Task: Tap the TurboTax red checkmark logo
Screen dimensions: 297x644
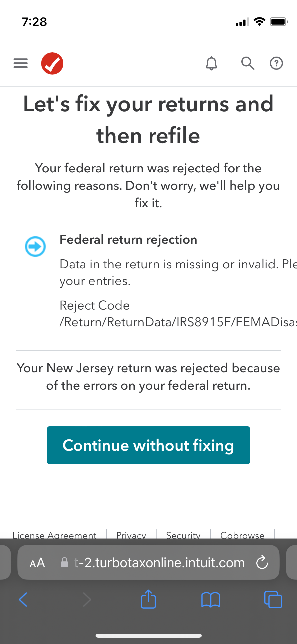Action: [52, 63]
